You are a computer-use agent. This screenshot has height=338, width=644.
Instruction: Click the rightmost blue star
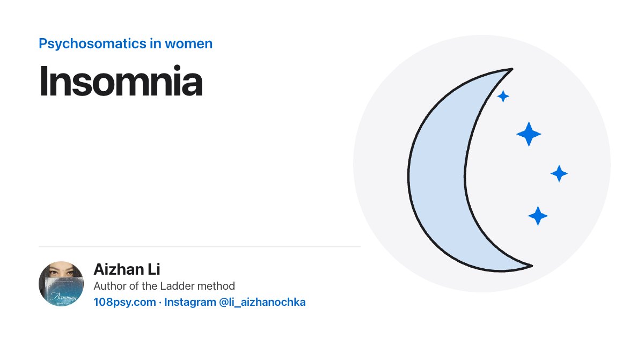(x=559, y=173)
